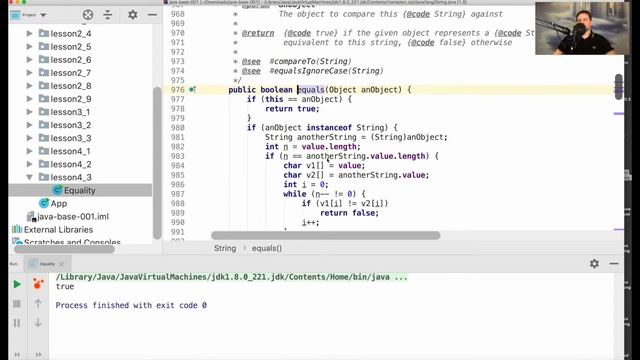Click the equals method name on line 976
Viewport: 640px width, 360px height.
tap(311, 90)
